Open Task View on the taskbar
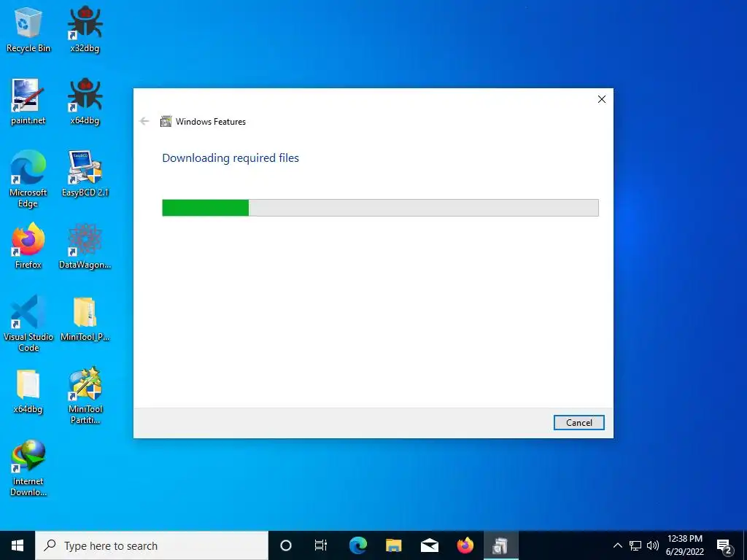 pyautogui.click(x=321, y=545)
